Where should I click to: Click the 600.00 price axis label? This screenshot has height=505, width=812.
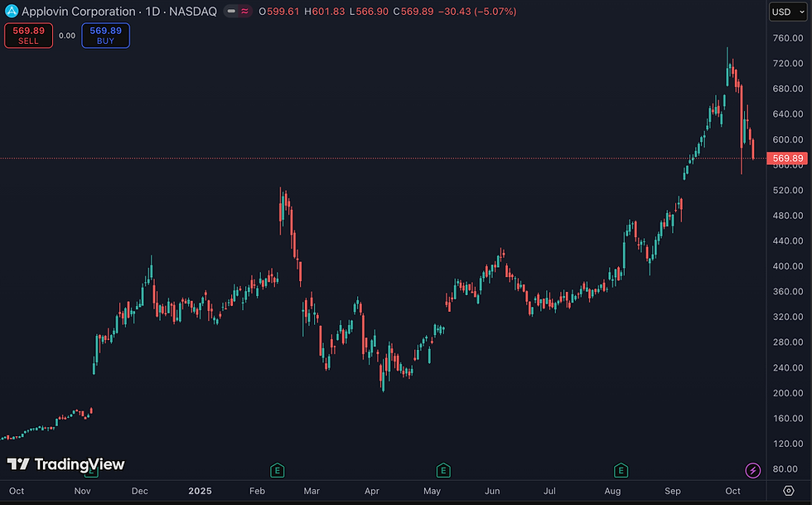tap(788, 139)
